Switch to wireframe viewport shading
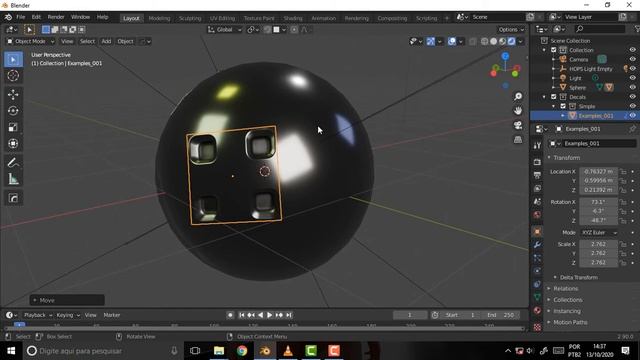 coord(484,41)
